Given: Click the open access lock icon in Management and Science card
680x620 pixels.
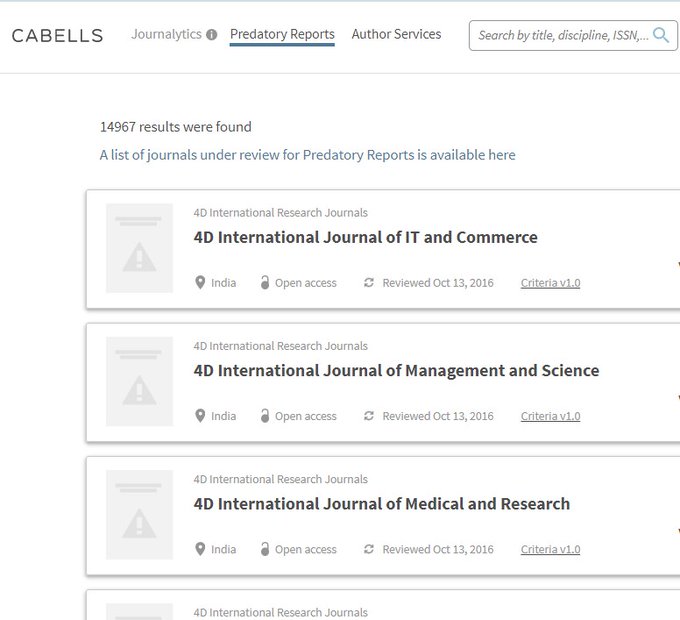Looking at the screenshot, I should pos(265,415).
